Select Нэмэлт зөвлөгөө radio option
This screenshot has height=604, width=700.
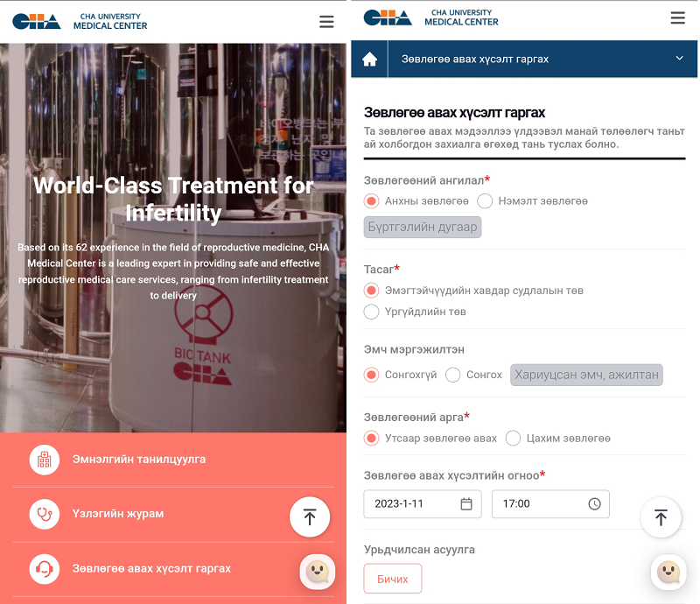click(x=486, y=201)
